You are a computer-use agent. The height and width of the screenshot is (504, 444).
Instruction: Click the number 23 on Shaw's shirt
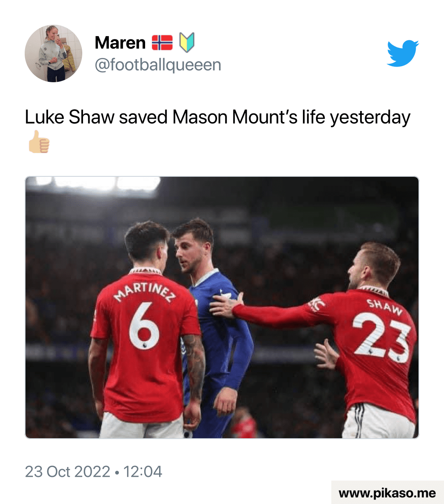(382, 337)
